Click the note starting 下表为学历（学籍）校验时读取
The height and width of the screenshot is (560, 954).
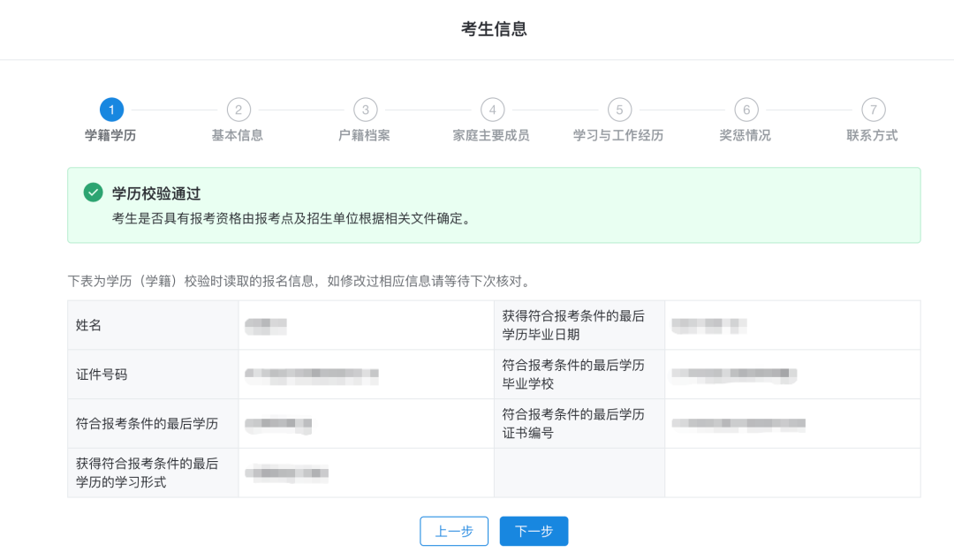[x=300, y=281]
